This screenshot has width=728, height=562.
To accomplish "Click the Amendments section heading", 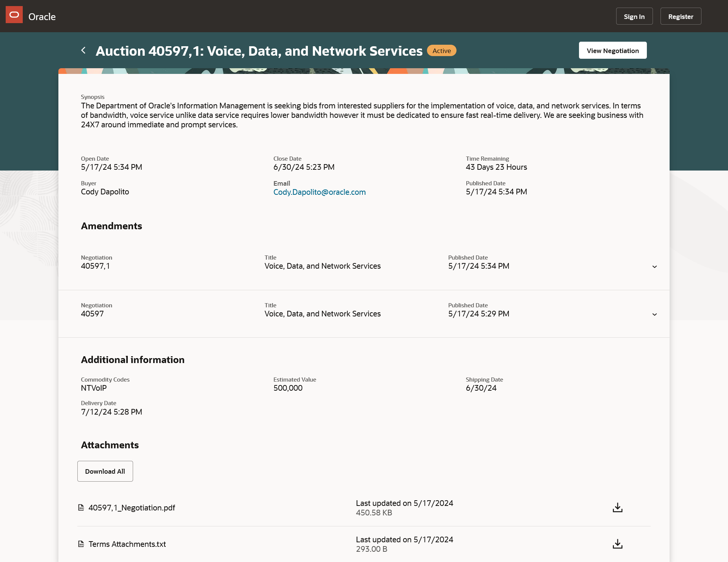I will [111, 226].
